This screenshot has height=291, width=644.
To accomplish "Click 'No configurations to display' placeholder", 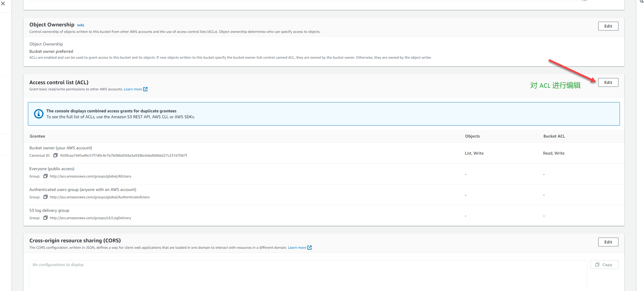I will 58,265.
